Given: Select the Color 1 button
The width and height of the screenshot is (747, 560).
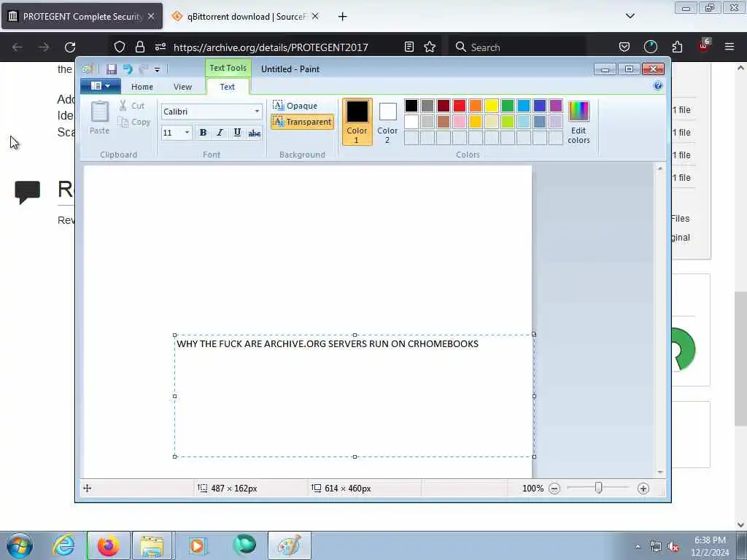Looking at the screenshot, I should coord(357,122).
